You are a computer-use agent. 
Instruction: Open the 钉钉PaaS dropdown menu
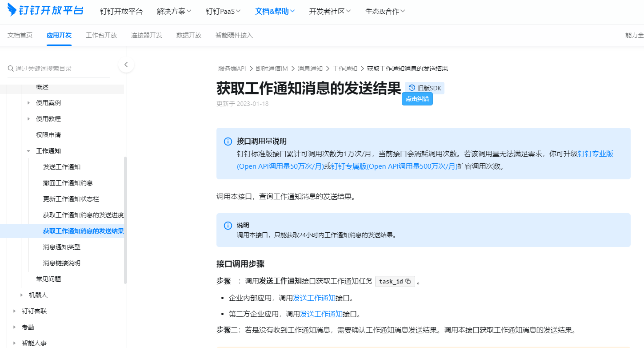224,12
